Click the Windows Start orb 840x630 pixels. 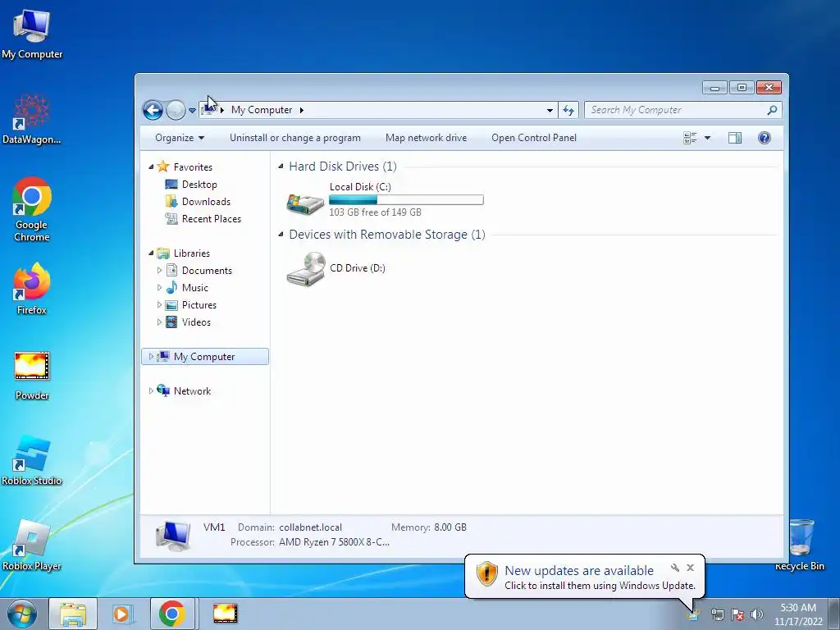(22, 614)
